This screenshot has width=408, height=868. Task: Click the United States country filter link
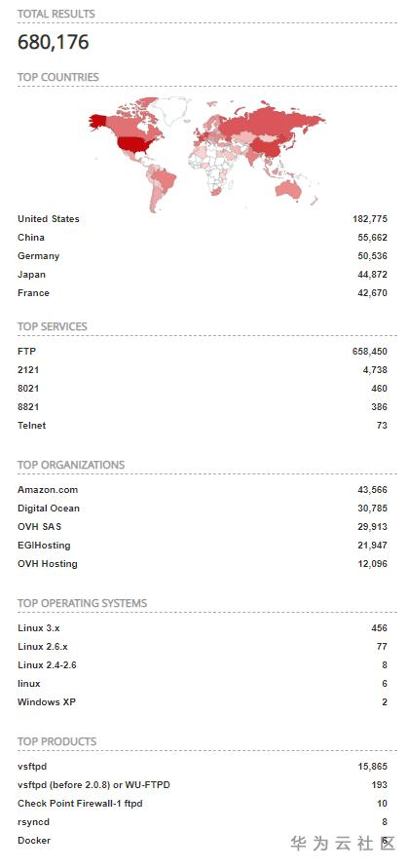click(48, 219)
